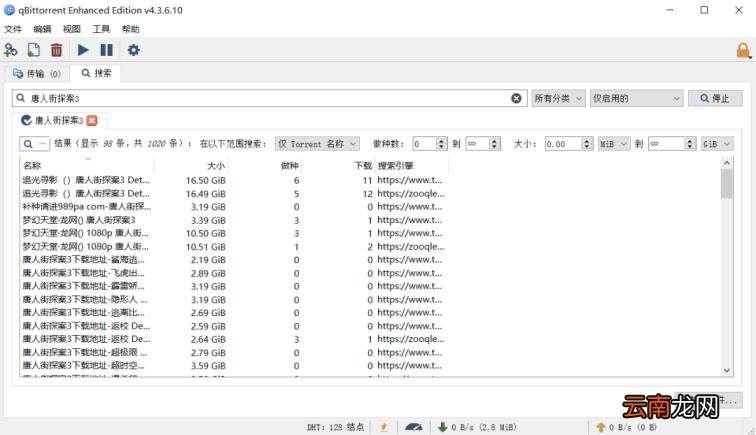This screenshot has width=756, height=435.
Task: Open the 仅 Torrent 名称 search scope dropdown
Action: pyautogui.click(x=317, y=144)
